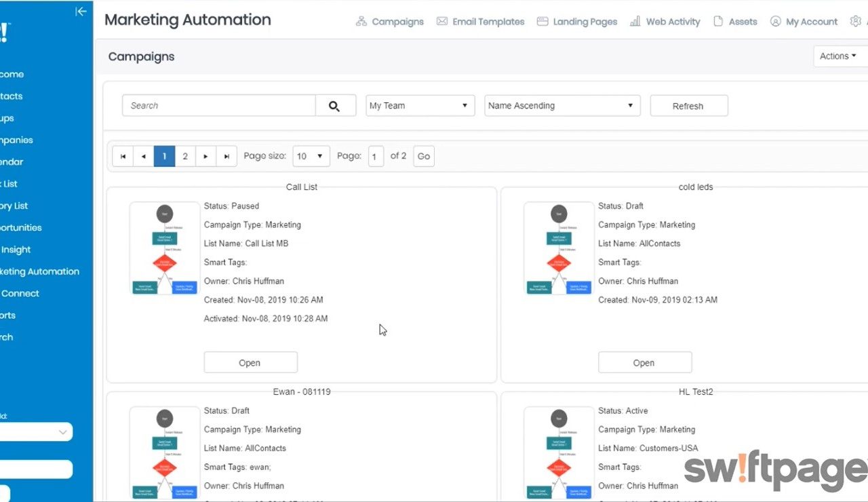Select History List in the sidebar
This screenshot has width=868, height=502.
14,206
